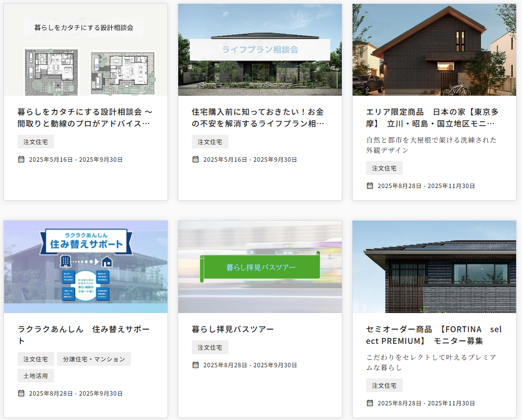Open the 暮らしをカタチにする設計相談会 floor plan thumbnail

[x=85, y=50]
